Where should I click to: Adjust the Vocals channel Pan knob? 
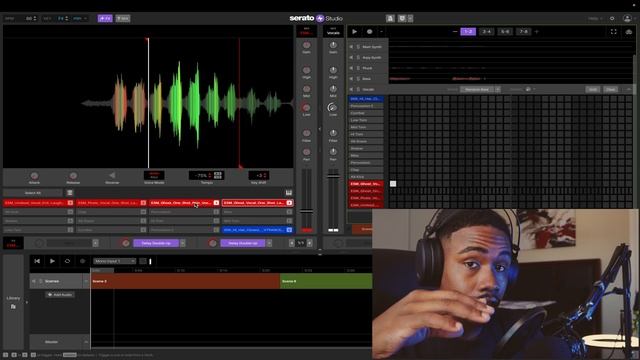click(333, 152)
